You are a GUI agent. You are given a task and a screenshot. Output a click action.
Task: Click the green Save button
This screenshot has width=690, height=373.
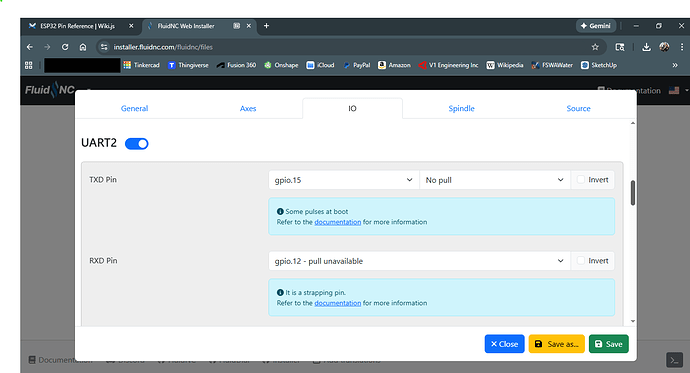pyautogui.click(x=609, y=344)
